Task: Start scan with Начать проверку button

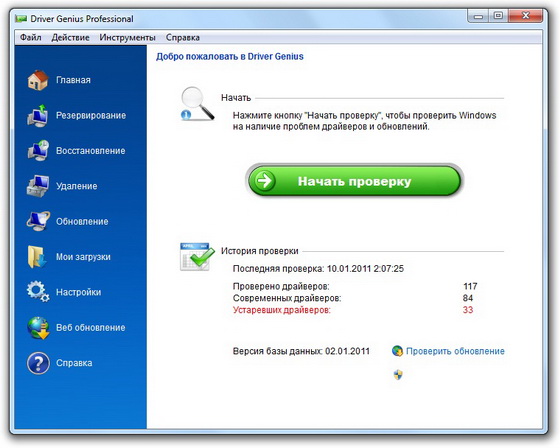Action: (354, 181)
